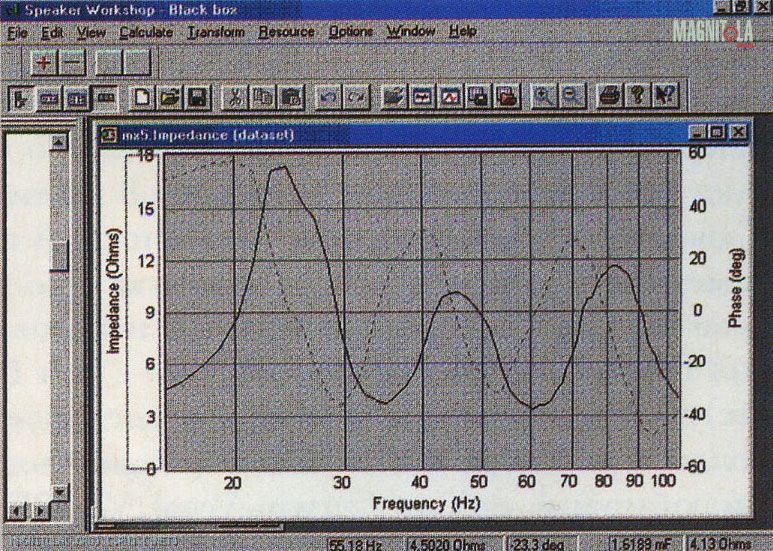This screenshot has width=773, height=551.
Task: Click the left panel scroll up arrow
Action: click(x=59, y=142)
